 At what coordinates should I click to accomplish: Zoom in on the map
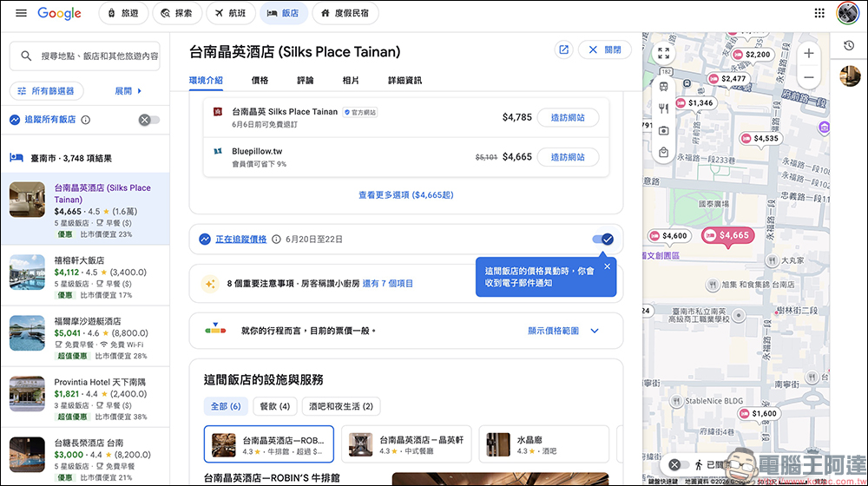click(x=809, y=53)
